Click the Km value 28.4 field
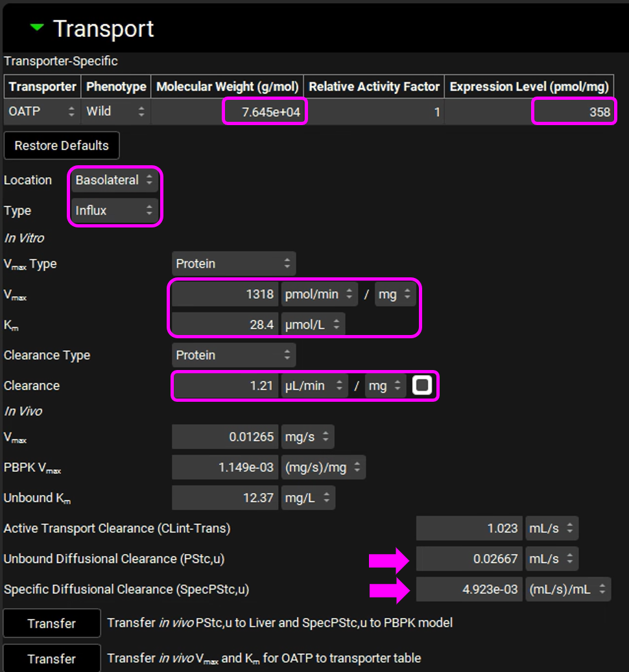The width and height of the screenshot is (629, 672). tap(225, 325)
